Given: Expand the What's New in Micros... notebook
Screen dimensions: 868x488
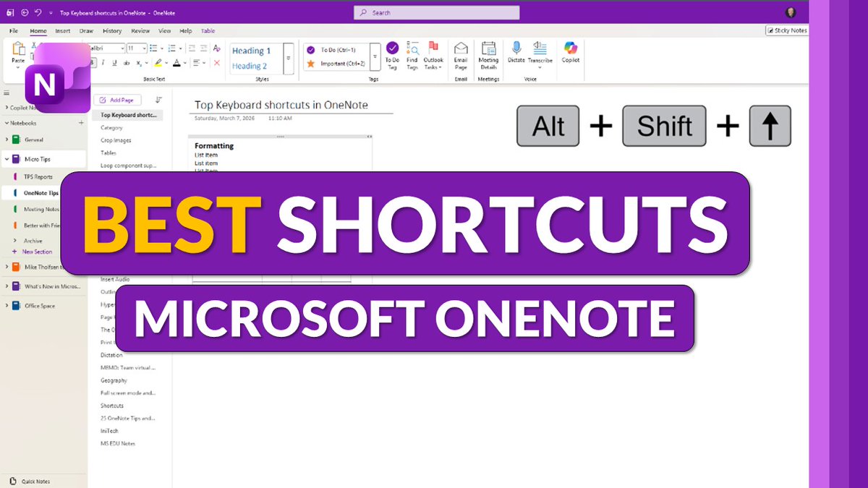Looking at the screenshot, I should 7,286.
